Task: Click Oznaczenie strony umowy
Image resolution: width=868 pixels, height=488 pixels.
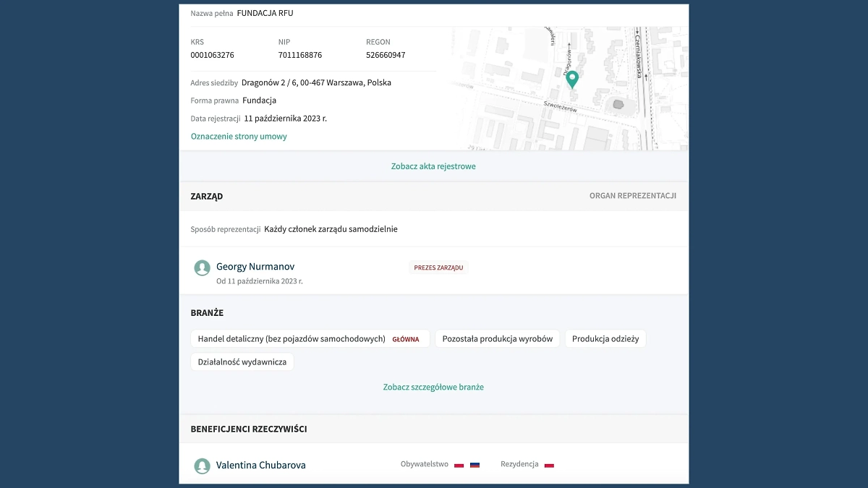Action: coord(239,136)
